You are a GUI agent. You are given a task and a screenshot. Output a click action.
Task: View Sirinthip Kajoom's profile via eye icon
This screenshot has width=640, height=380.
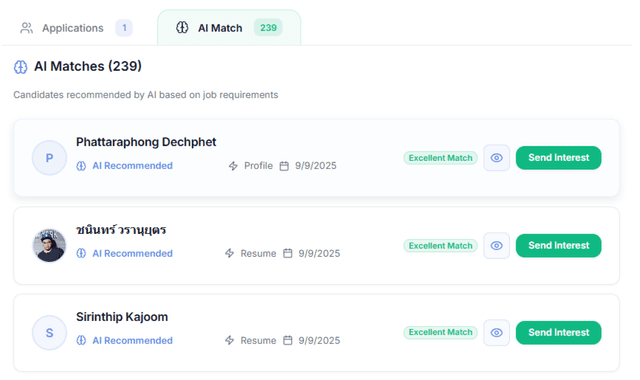tap(496, 333)
